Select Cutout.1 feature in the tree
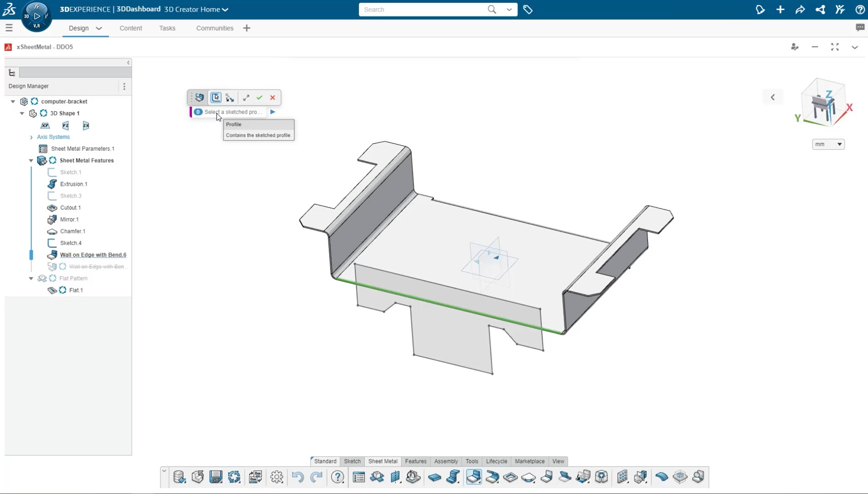Screen dimensions: 868x494 coord(70,208)
